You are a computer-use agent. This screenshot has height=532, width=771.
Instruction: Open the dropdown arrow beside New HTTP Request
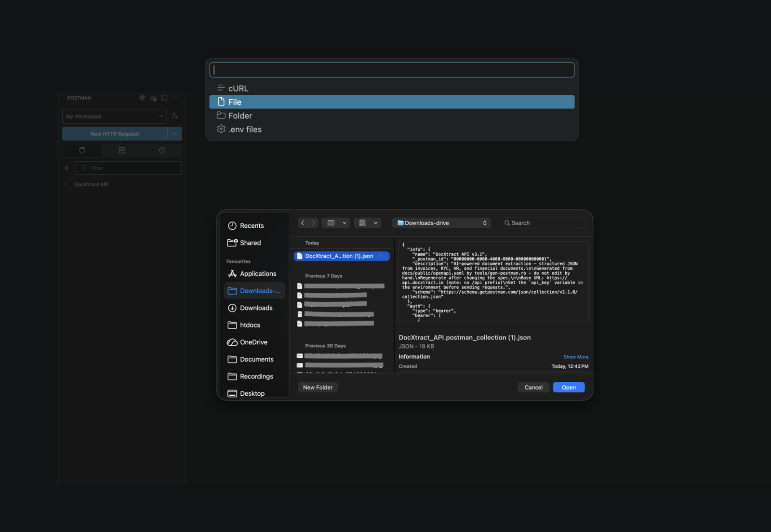[175, 134]
